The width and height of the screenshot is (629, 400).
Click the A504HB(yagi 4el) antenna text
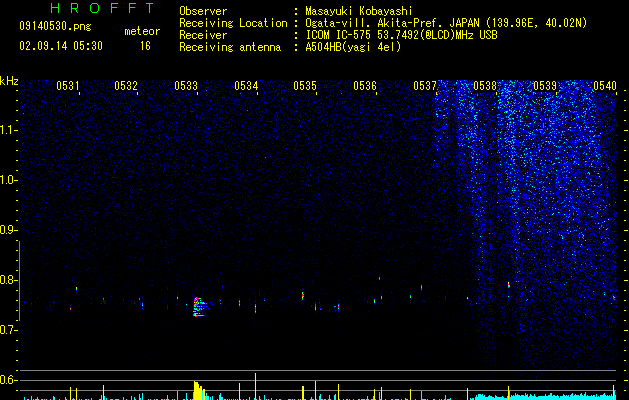point(353,47)
